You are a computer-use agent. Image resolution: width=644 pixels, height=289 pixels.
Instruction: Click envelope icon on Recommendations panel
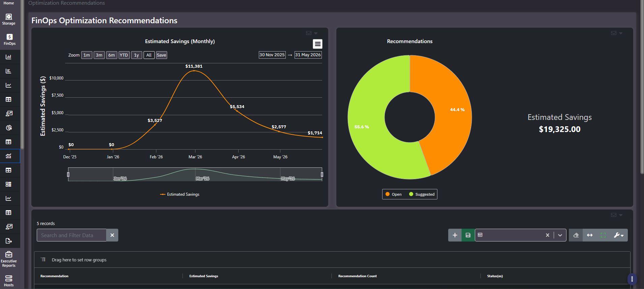click(x=614, y=33)
